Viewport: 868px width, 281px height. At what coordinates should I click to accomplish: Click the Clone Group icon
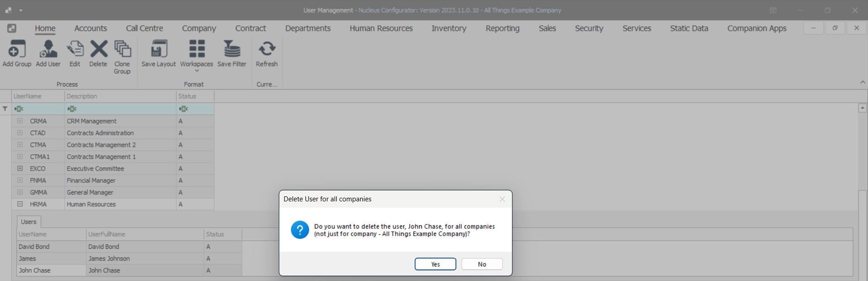pos(122,49)
